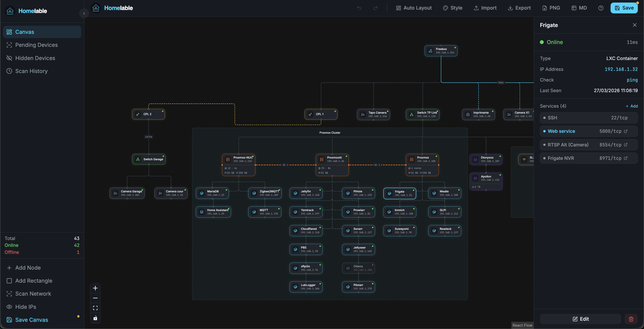Viewport: 644px width, 329px height.
Task: Open the Hidden Devices section
Action: pos(35,58)
